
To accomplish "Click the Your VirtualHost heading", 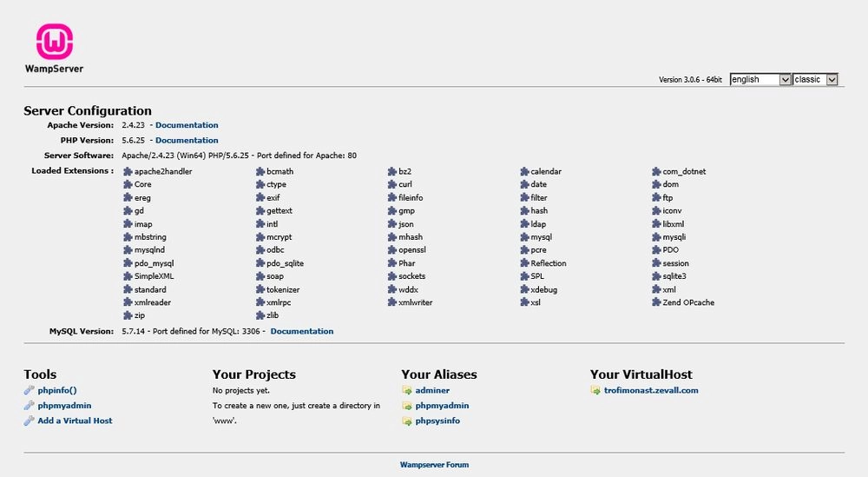I will point(641,374).
